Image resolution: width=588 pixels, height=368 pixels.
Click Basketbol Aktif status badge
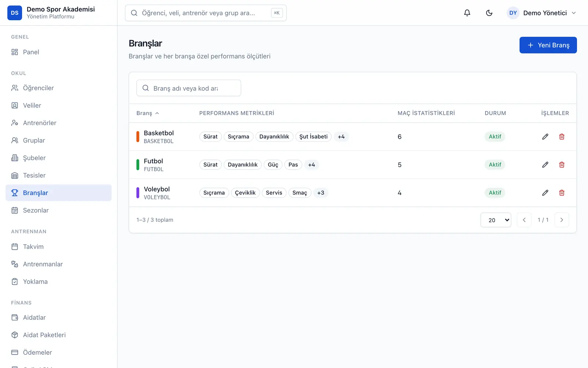(495, 137)
